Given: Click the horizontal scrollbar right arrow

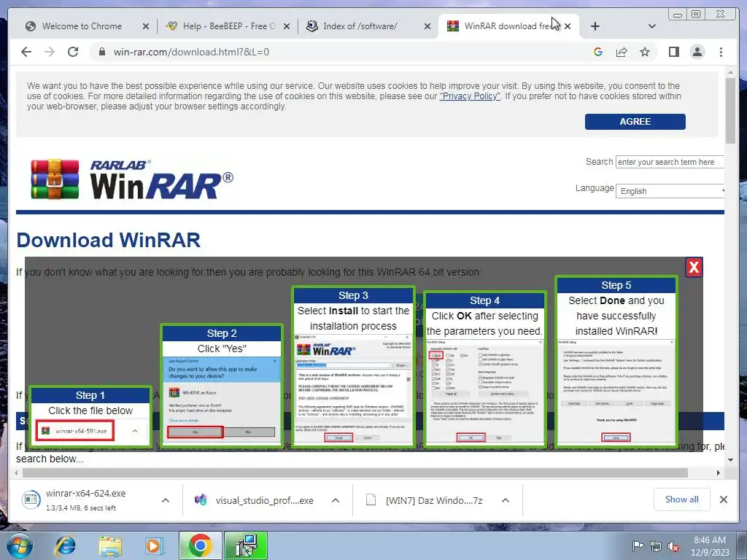Looking at the screenshot, I should pyautogui.click(x=719, y=472).
